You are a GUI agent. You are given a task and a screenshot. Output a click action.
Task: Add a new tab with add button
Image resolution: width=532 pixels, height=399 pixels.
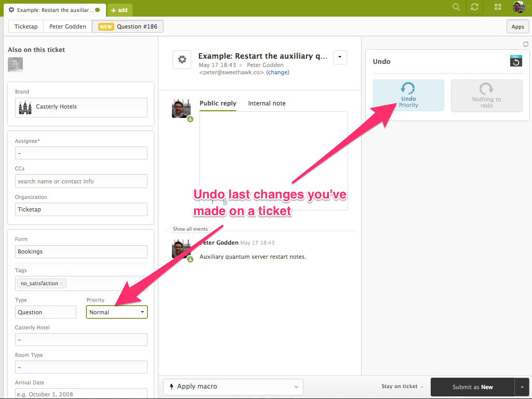119,10
